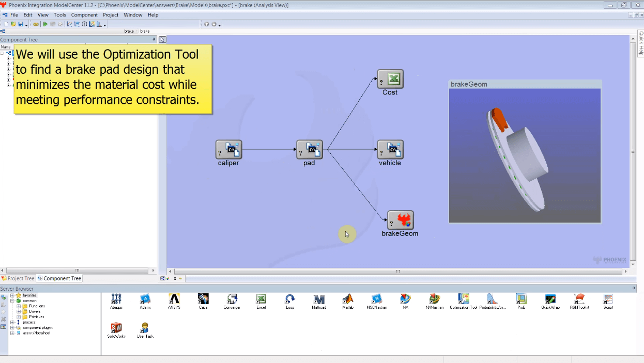Select the Catia component icon
The width and height of the screenshot is (644, 363).
point(203,299)
